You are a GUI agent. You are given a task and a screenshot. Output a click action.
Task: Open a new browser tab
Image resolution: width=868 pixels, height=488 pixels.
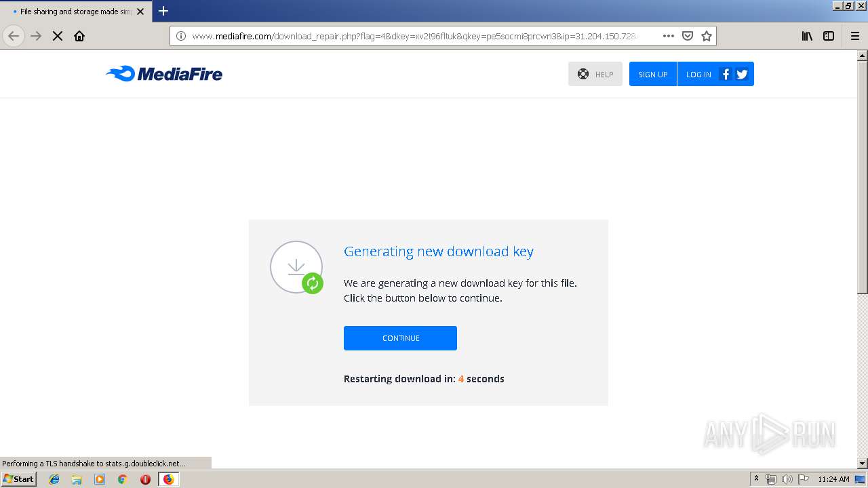tap(163, 11)
